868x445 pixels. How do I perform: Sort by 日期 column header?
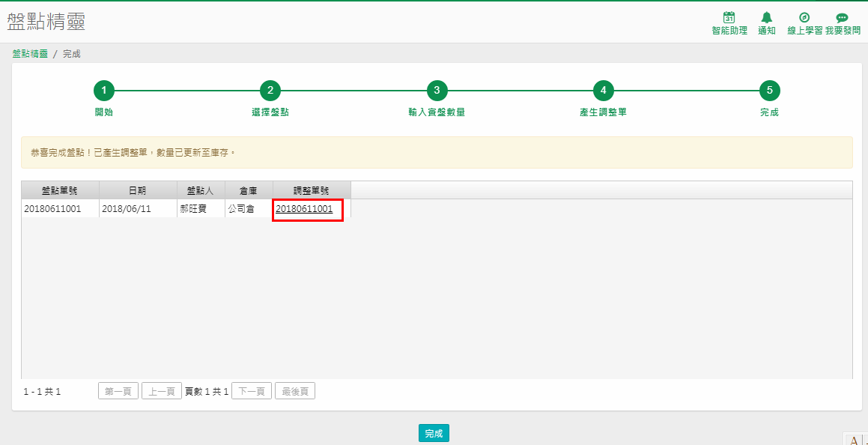pyautogui.click(x=138, y=190)
